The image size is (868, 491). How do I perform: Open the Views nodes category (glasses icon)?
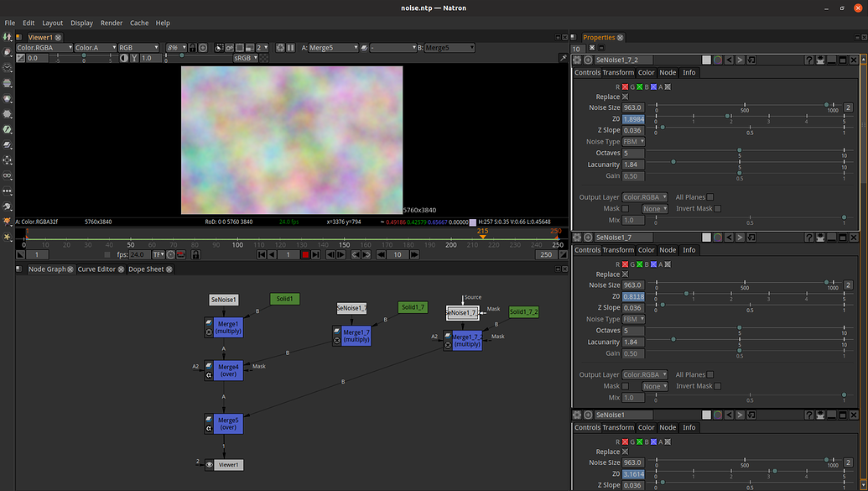click(x=6, y=173)
